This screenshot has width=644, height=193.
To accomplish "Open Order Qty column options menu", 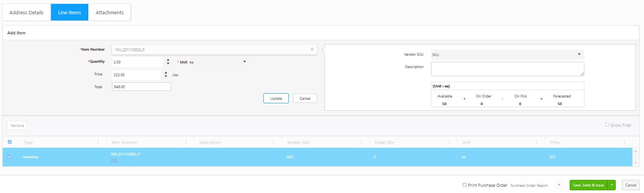I will pyautogui.click(x=449, y=142).
